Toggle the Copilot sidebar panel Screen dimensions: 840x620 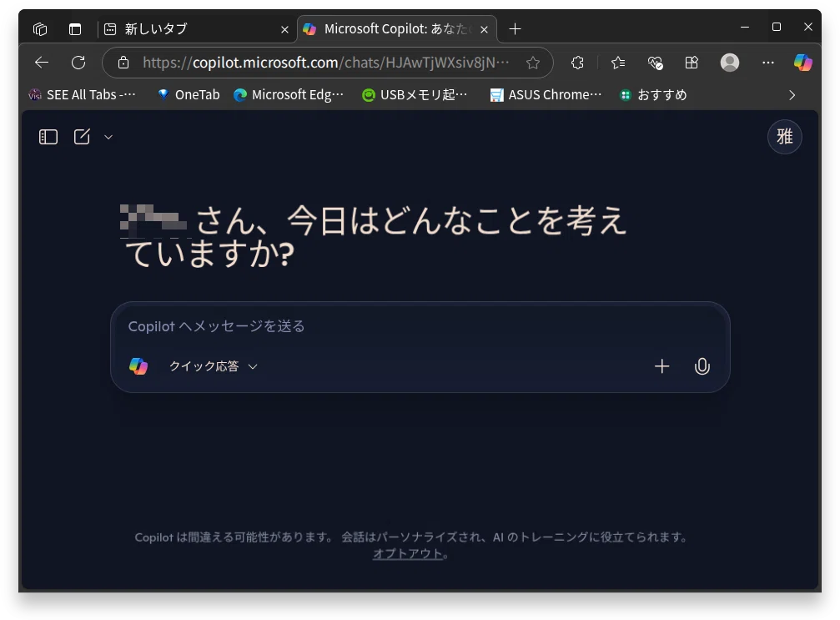click(x=48, y=137)
